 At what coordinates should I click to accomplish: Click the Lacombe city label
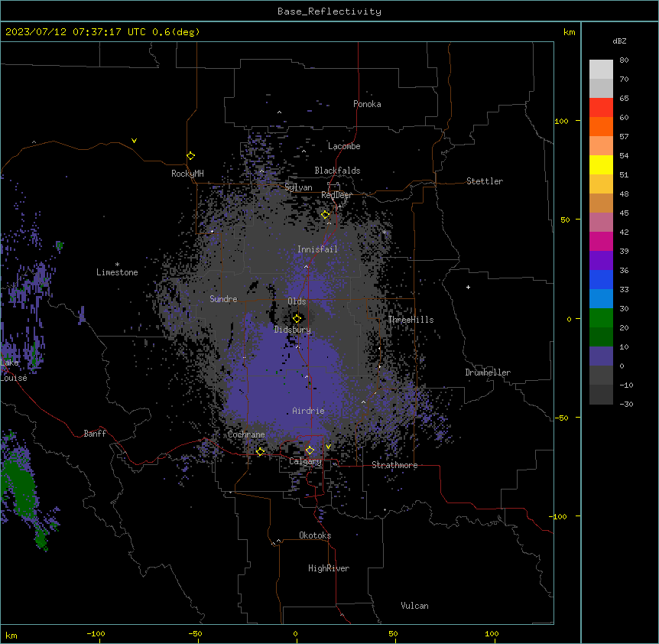[344, 146]
